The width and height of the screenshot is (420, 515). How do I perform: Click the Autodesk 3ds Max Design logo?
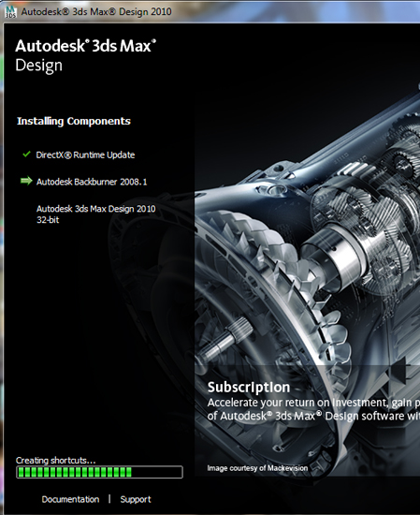click(85, 56)
